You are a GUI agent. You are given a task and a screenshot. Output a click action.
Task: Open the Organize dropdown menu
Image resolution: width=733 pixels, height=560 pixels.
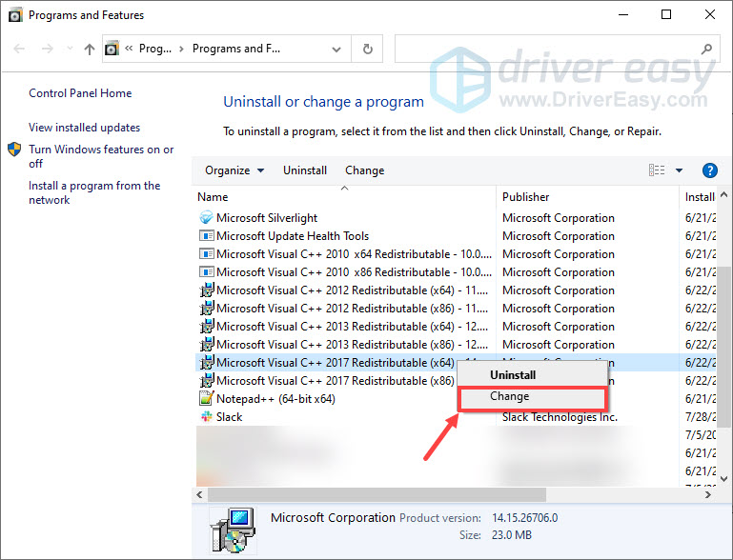(x=234, y=170)
